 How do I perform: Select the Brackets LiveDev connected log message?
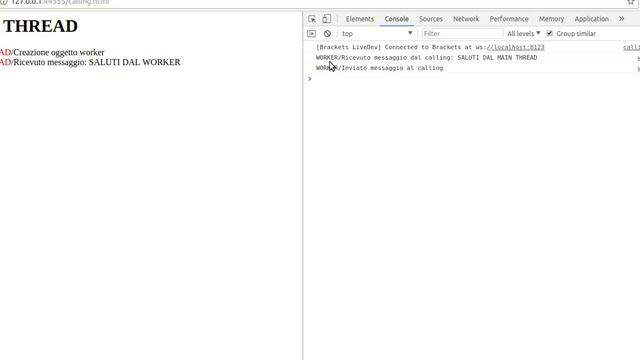tap(430, 47)
